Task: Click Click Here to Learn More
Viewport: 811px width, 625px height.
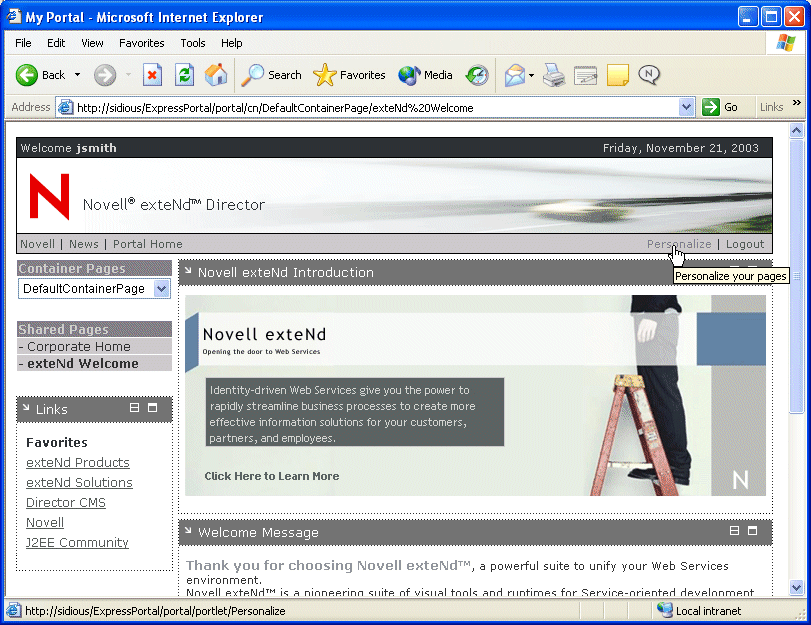Action: click(272, 476)
